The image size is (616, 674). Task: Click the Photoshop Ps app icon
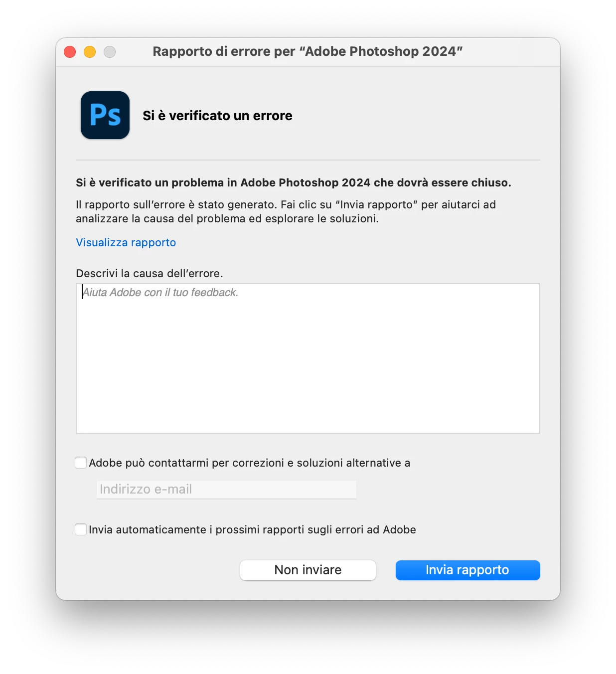click(x=105, y=115)
